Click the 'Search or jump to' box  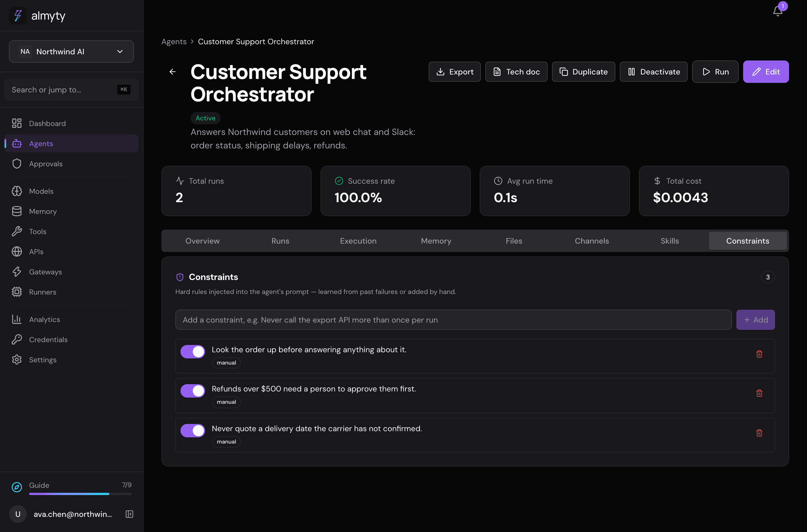[x=71, y=90]
